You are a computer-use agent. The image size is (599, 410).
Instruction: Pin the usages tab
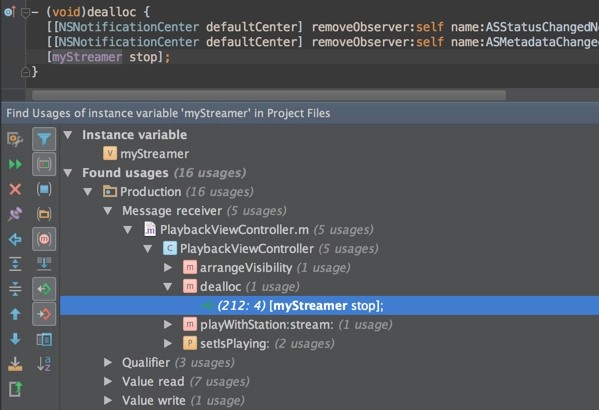coord(15,214)
